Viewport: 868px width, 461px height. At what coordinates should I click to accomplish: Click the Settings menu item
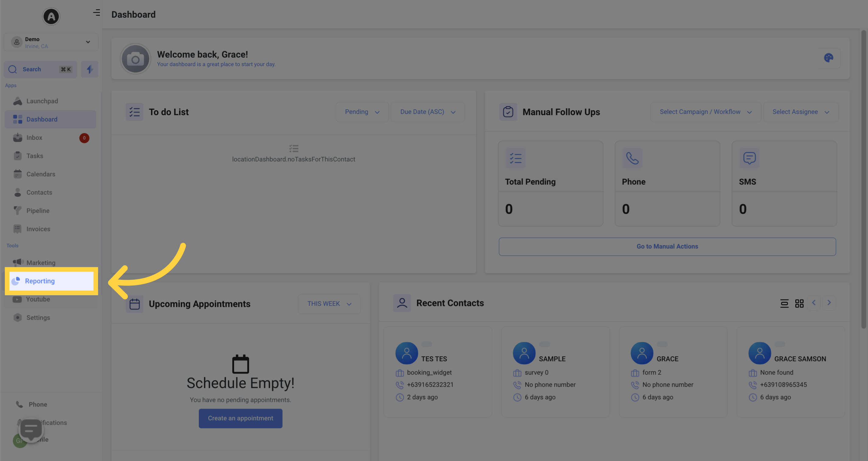click(38, 317)
